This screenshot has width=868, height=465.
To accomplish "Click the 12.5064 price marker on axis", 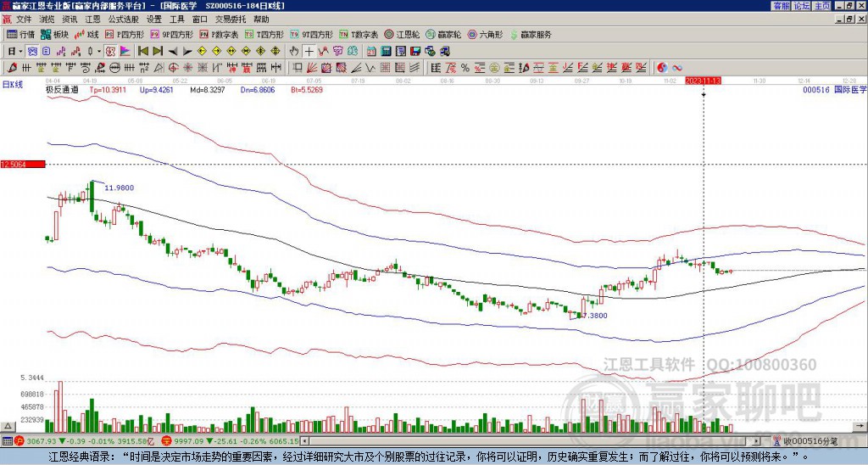I will [x=23, y=164].
